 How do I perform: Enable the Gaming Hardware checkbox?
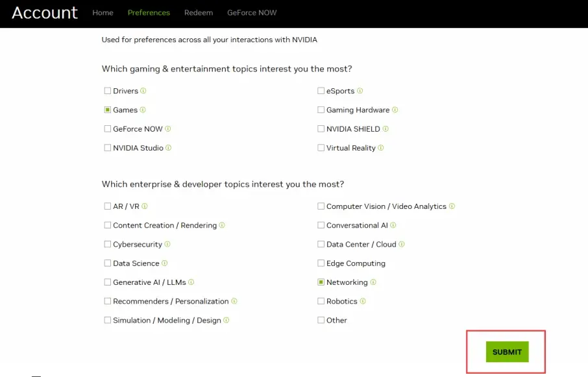(x=321, y=110)
